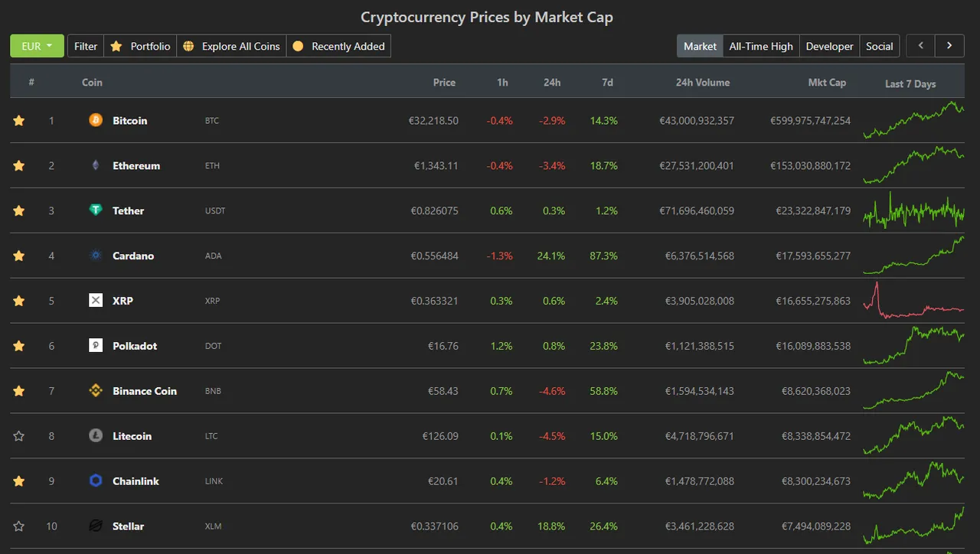Click Stellar's 18.8% 24h change
Screen dimensions: 980x554
(x=553, y=526)
